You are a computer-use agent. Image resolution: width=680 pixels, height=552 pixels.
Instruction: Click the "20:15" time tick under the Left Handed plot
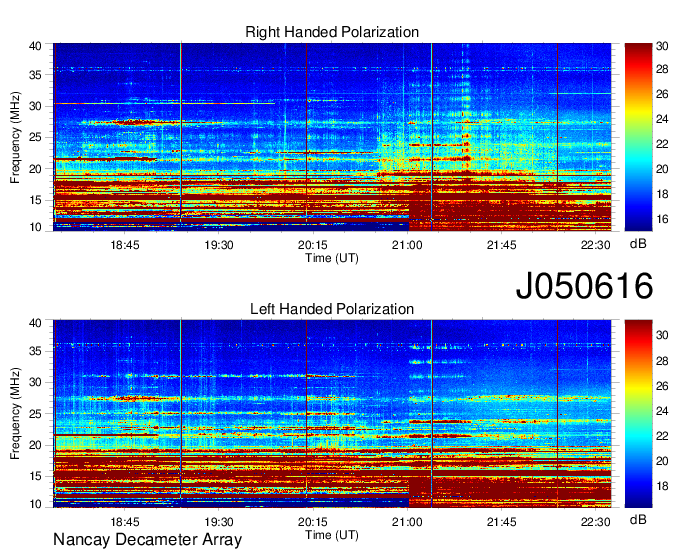[x=313, y=522]
